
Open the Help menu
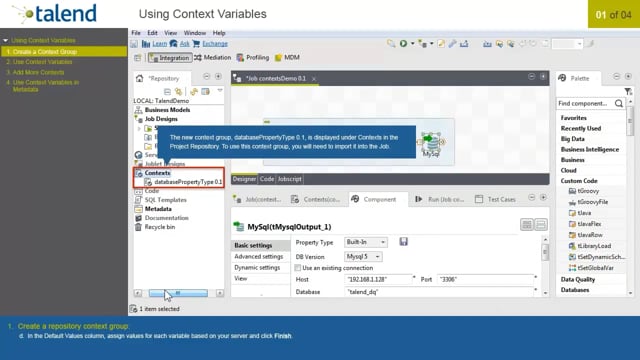pyautogui.click(x=219, y=33)
